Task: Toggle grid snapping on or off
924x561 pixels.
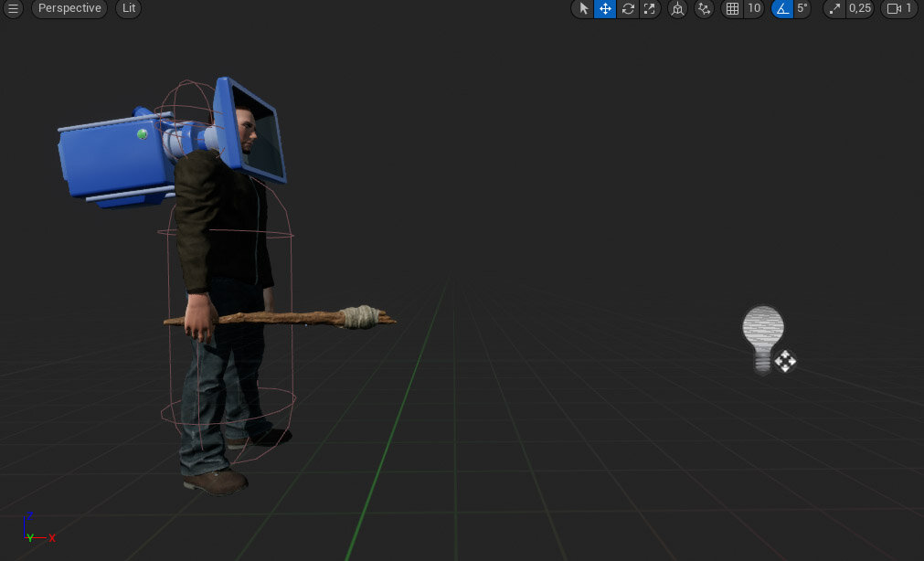Action: [732, 8]
